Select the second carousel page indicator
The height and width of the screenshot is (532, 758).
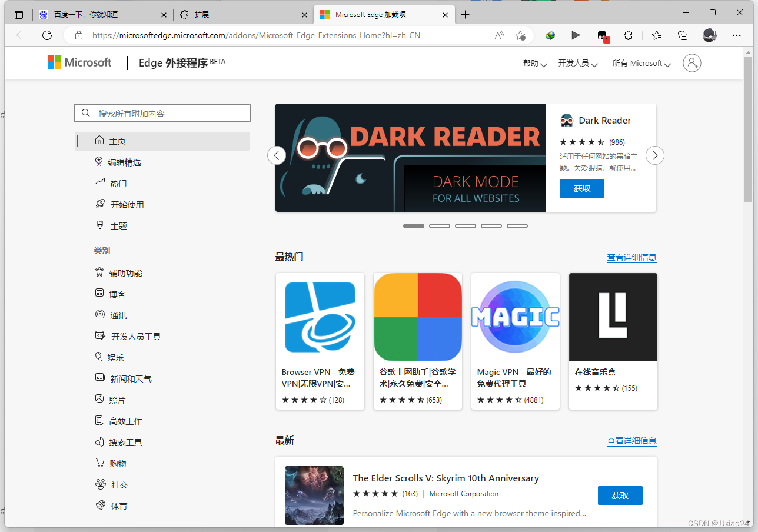point(440,226)
